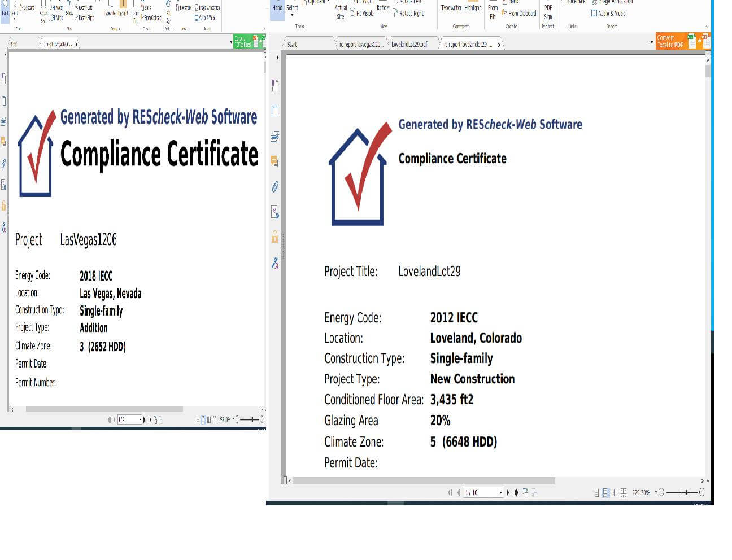This screenshot has height=560, width=732.
Task: Switch to single page view mode
Action: pos(596,493)
